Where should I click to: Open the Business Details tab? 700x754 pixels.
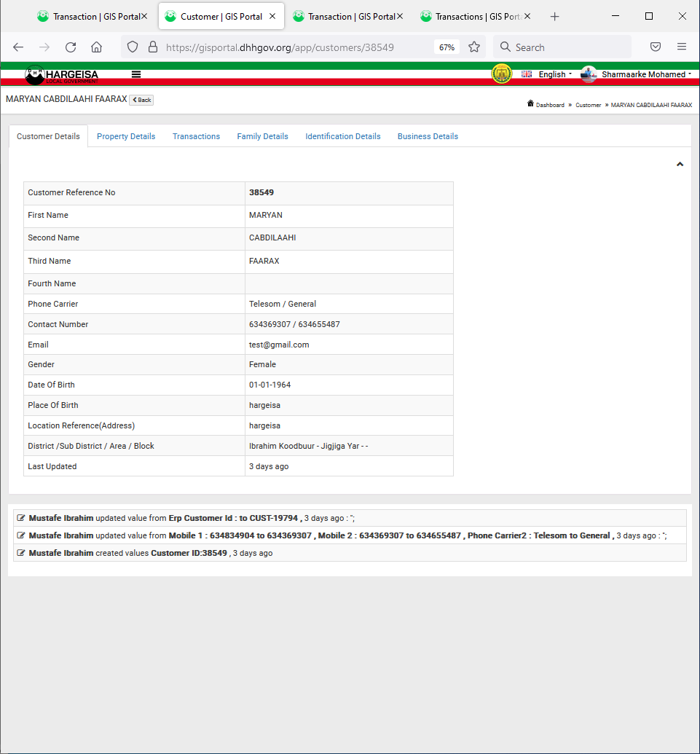pos(428,136)
